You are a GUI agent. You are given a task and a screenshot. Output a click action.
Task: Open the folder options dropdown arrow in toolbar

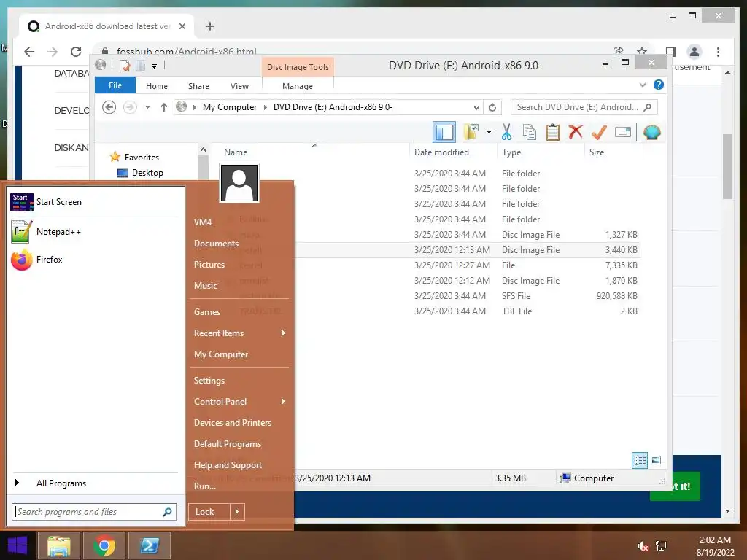pyautogui.click(x=489, y=132)
